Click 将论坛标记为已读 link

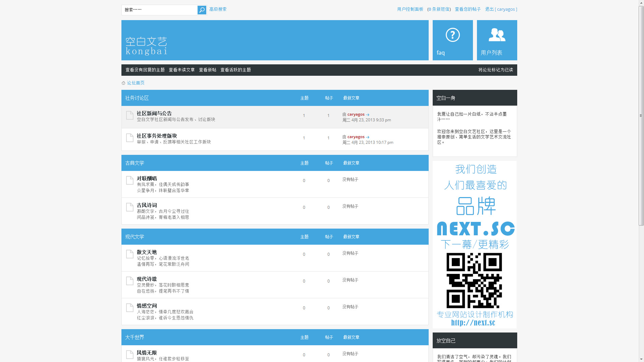point(495,70)
